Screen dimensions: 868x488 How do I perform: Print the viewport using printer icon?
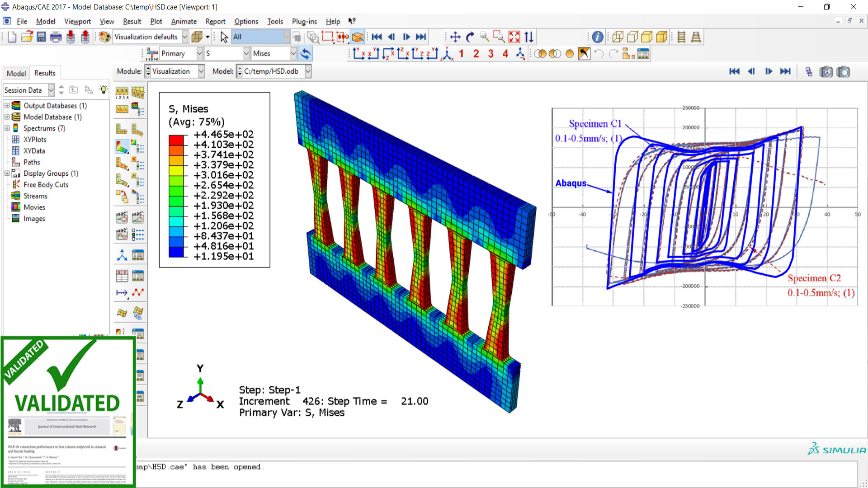coord(56,37)
